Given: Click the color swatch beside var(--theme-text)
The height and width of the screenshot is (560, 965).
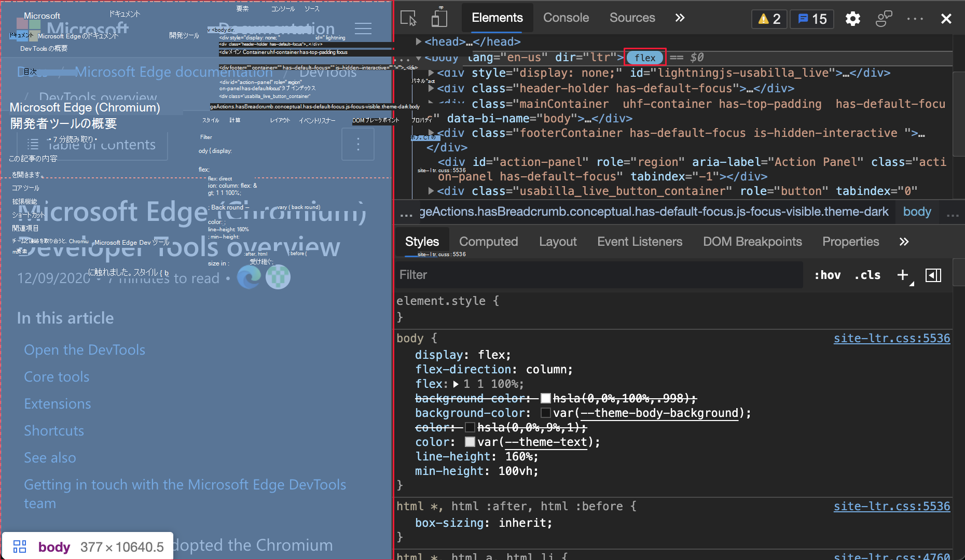Looking at the screenshot, I should [470, 442].
